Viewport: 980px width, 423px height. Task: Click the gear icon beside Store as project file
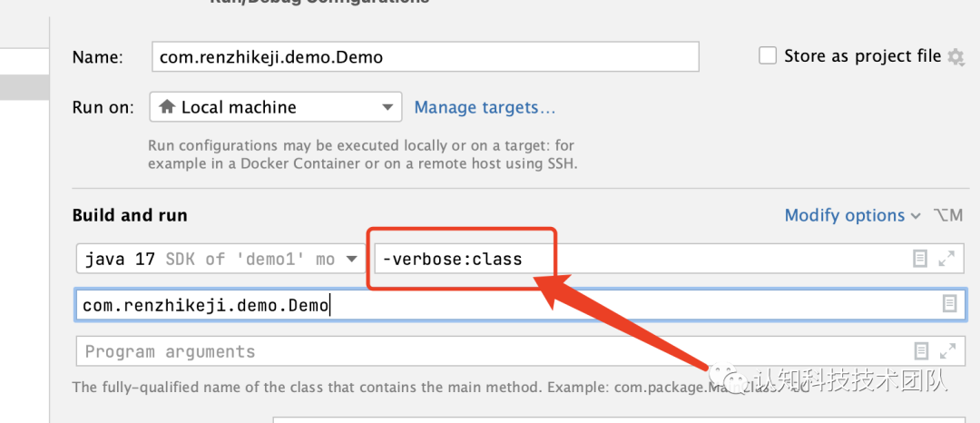[955, 57]
